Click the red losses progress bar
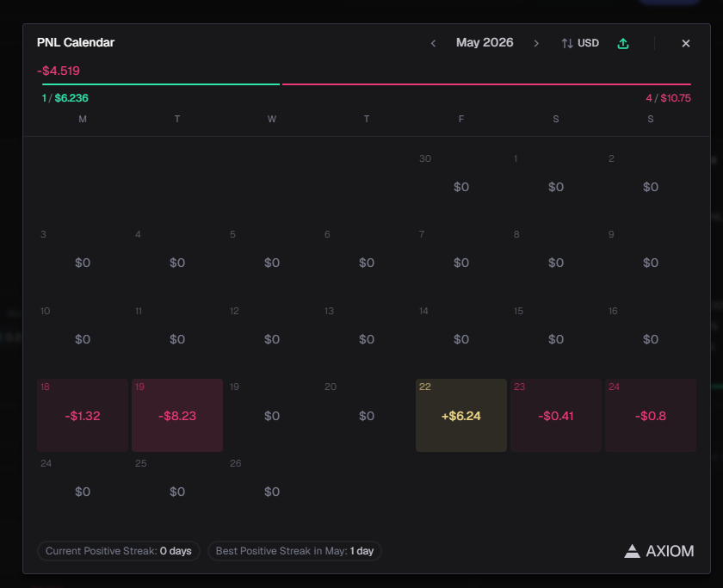This screenshot has width=723, height=588. (x=486, y=84)
